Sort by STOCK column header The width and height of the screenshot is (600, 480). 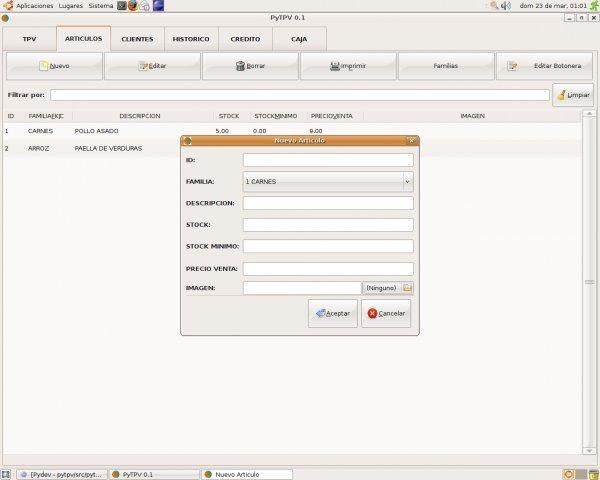[x=229, y=116]
